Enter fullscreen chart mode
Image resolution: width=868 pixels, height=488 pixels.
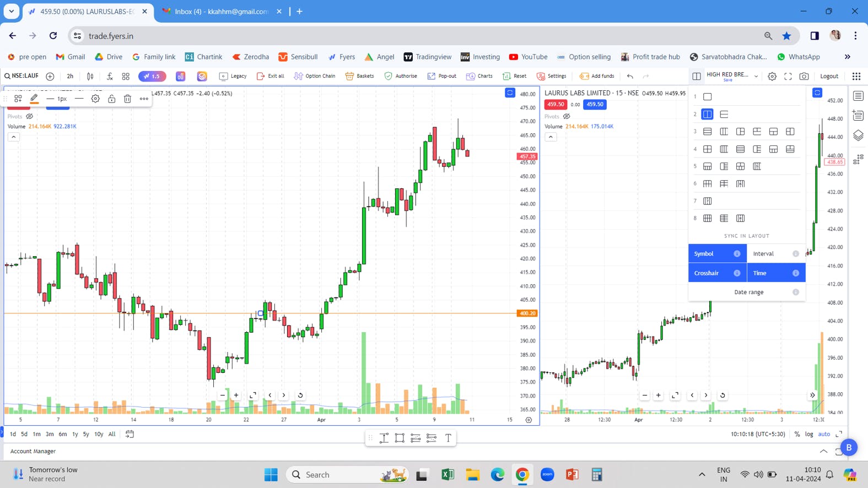788,76
